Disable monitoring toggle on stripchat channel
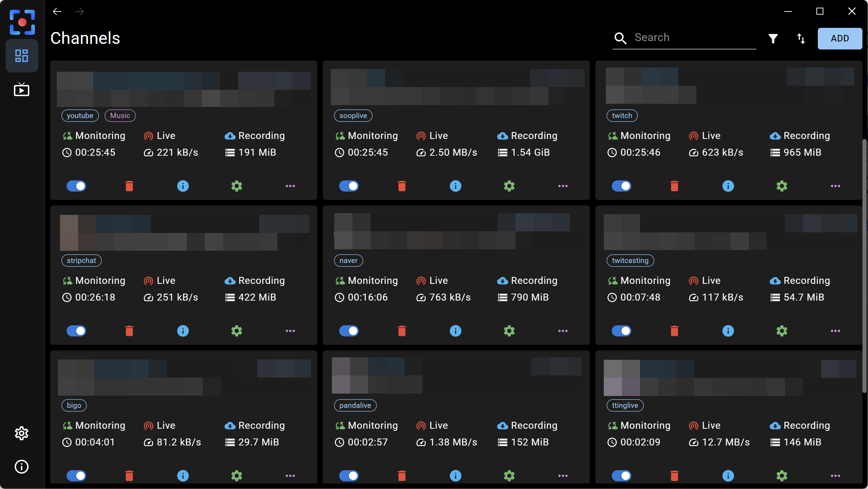The width and height of the screenshot is (868, 489). click(76, 331)
